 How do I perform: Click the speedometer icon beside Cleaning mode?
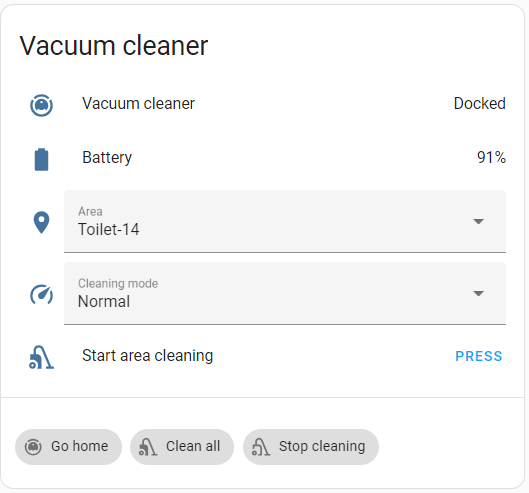(x=41, y=295)
